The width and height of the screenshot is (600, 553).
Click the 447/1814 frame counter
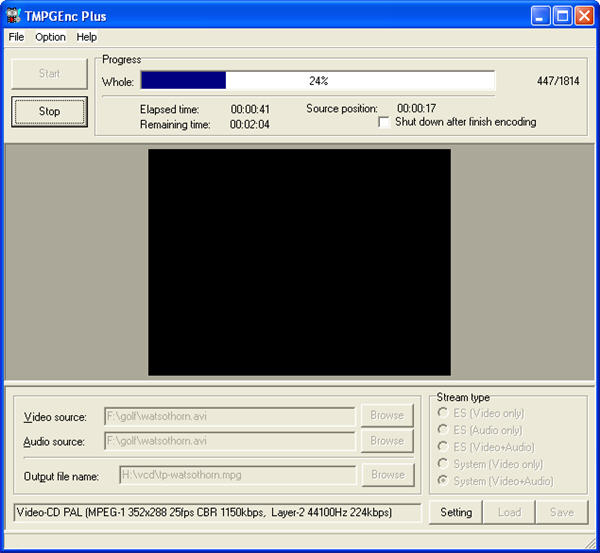558,81
